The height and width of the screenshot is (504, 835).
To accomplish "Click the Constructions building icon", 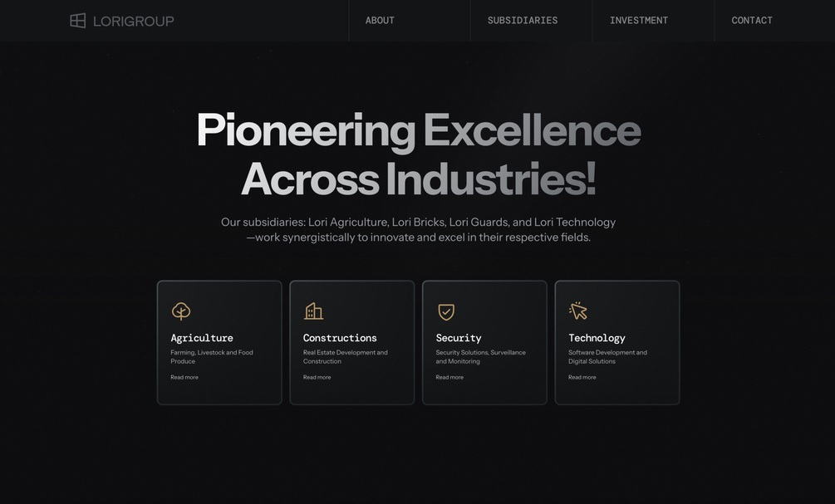I will point(314,311).
